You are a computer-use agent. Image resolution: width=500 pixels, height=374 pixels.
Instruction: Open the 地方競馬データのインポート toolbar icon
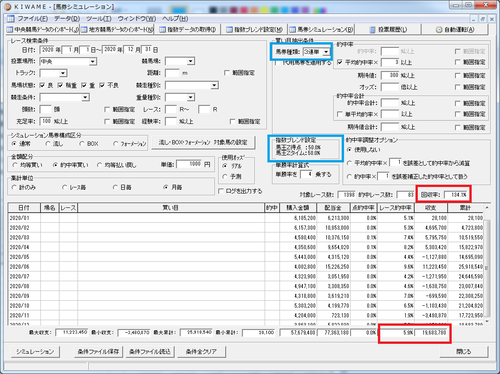(x=84, y=30)
